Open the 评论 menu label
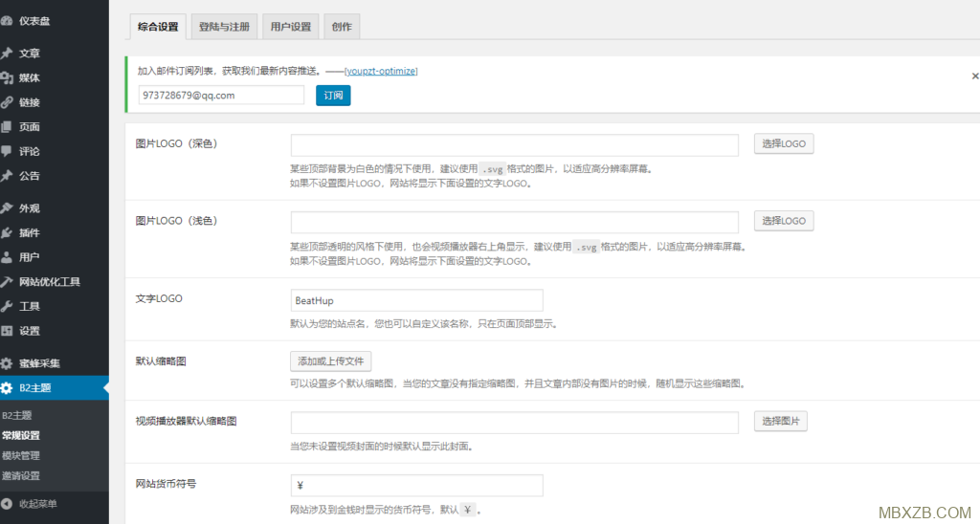The height and width of the screenshot is (524, 980). click(x=30, y=151)
